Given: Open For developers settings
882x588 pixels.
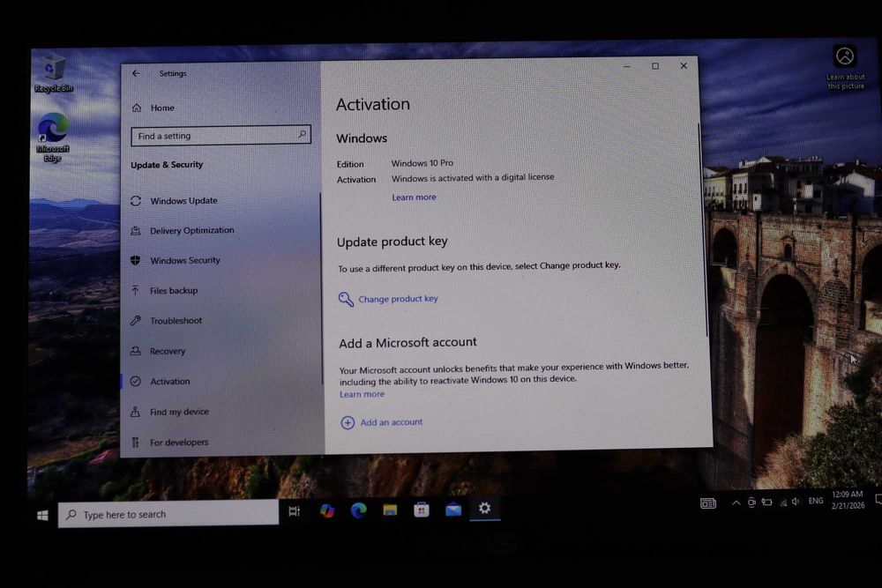Looking at the screenshot, I should (x=179, y=443).
